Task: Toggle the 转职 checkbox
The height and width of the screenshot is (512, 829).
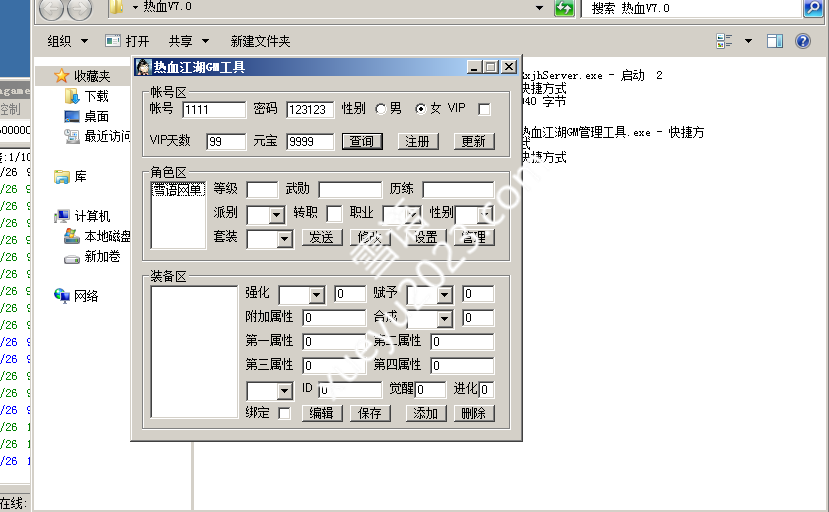Action: point(334,214)
